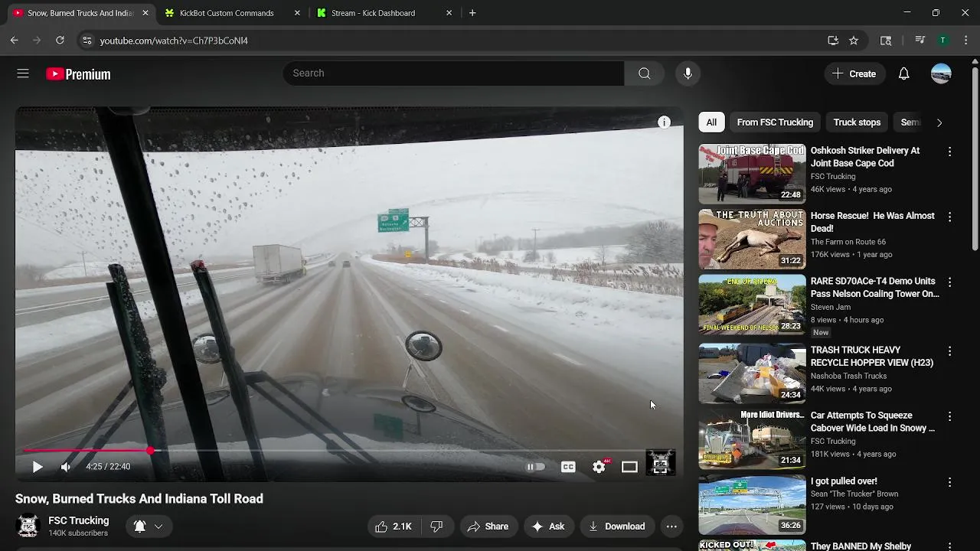The height and width of the screenshot is (551, 980).
Task: Open options menu for 'I got pulled over!'
Action: click(949, 482)
